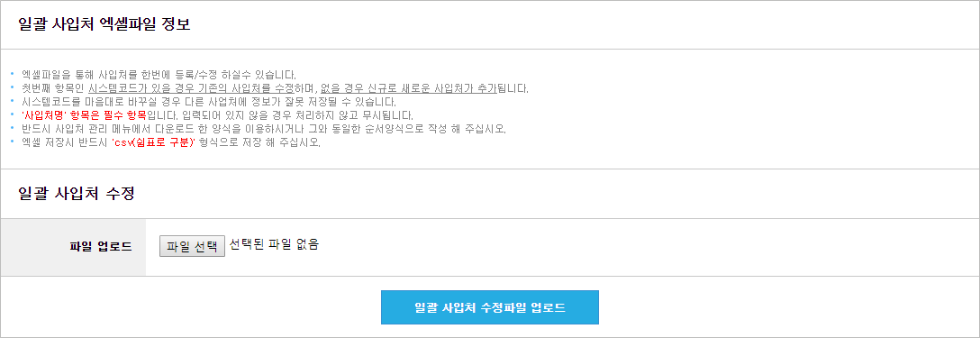Click sentence 반드시 사입처 관리 메뉴에서 다운로드
980x338 pixels.
[x=264, y=128]
